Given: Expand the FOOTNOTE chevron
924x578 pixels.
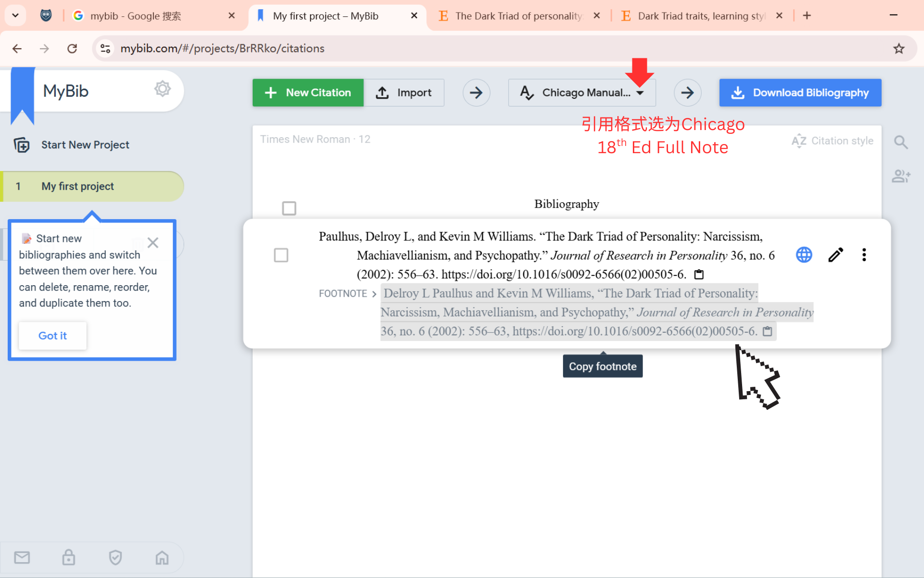Looking at the screenshot, I should click(374, 294).
